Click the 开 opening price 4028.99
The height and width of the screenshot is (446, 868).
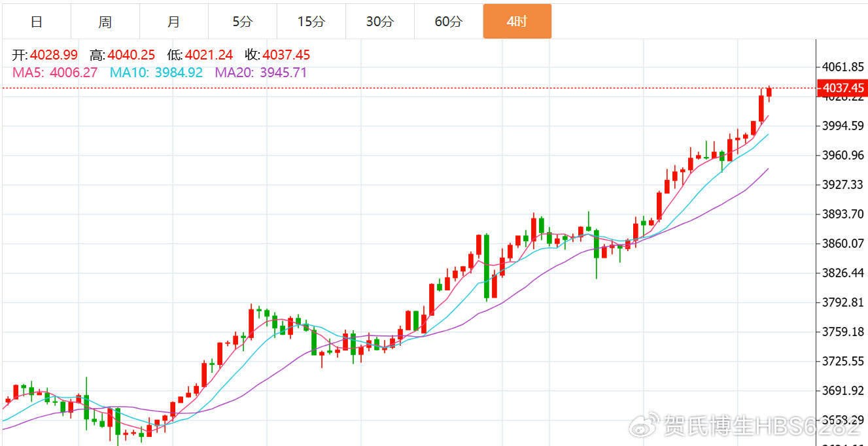pos(54,55)
